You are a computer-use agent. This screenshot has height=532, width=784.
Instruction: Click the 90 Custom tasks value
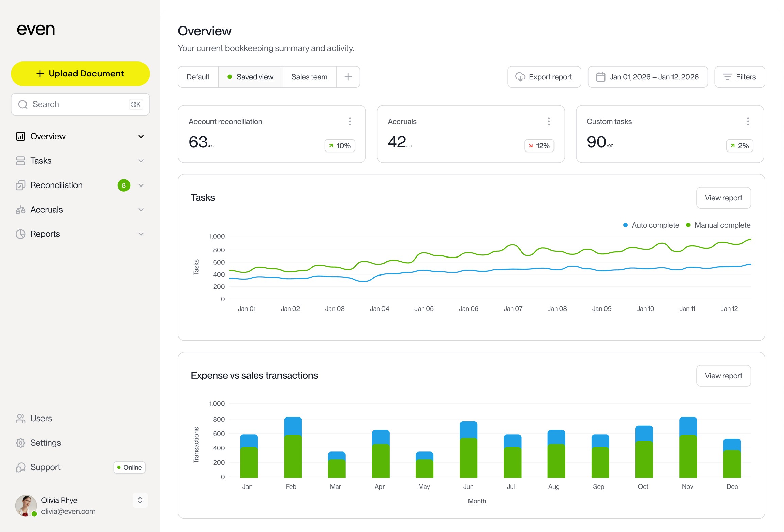tap(596, 142)
